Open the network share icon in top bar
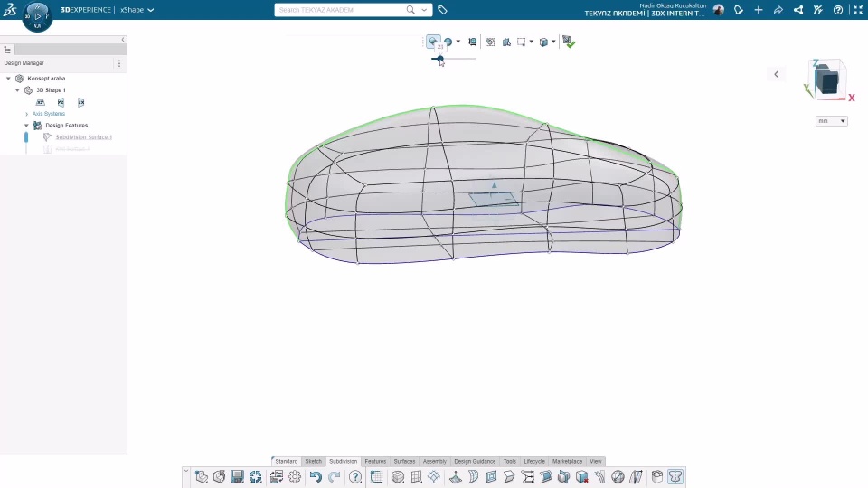The image size is (868, 488). [798, 10]
